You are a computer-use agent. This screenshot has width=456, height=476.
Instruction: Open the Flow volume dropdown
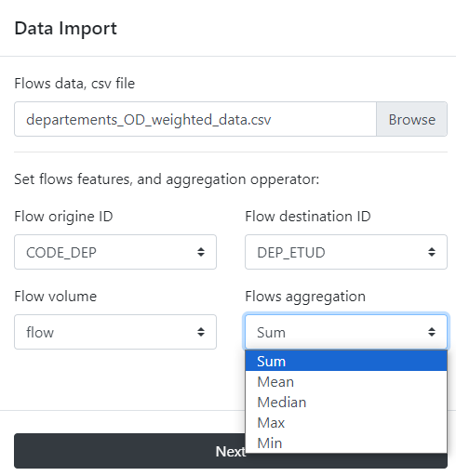[x=115, y=332]
